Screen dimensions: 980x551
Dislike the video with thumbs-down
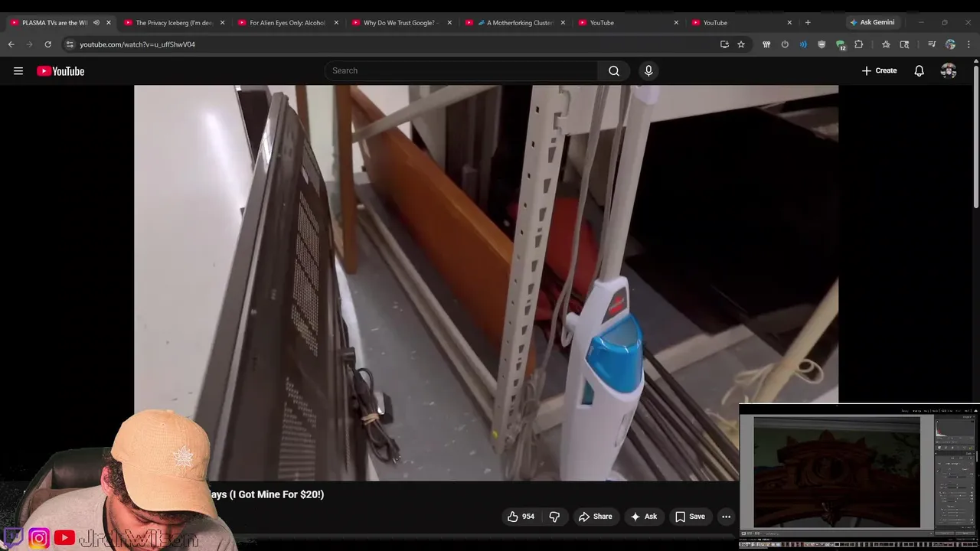[x=554, y=517]
